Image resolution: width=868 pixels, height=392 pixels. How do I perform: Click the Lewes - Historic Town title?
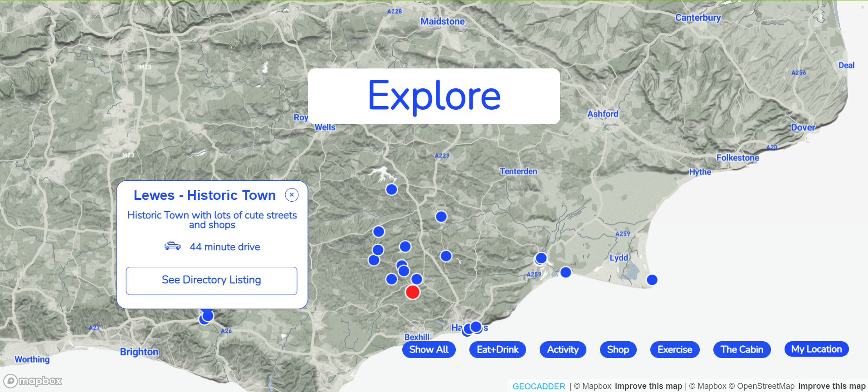click(205, 195)
